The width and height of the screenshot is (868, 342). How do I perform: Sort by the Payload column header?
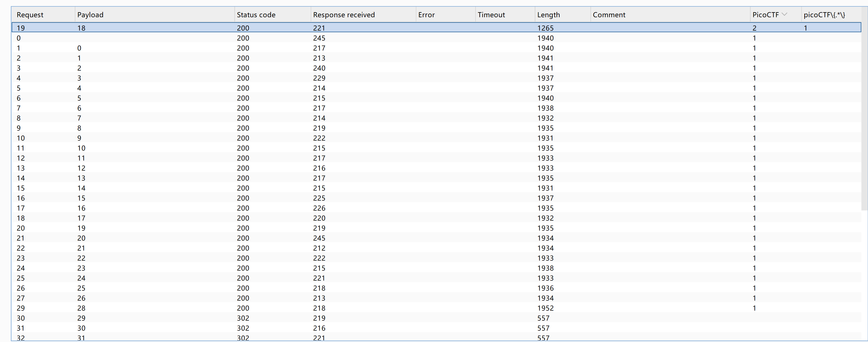[154, 15]
